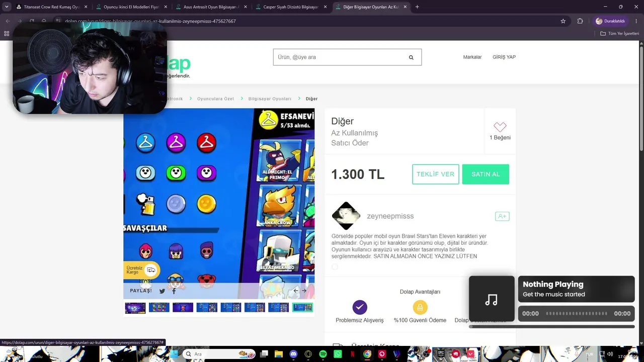
Task: Click the Az Kullanılmış condition text
Action: click(354, 133)
